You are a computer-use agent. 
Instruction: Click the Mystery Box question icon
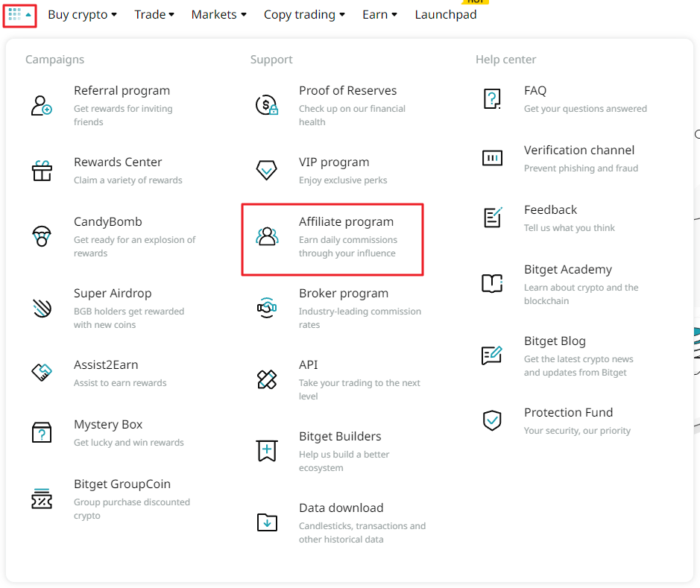42,432
